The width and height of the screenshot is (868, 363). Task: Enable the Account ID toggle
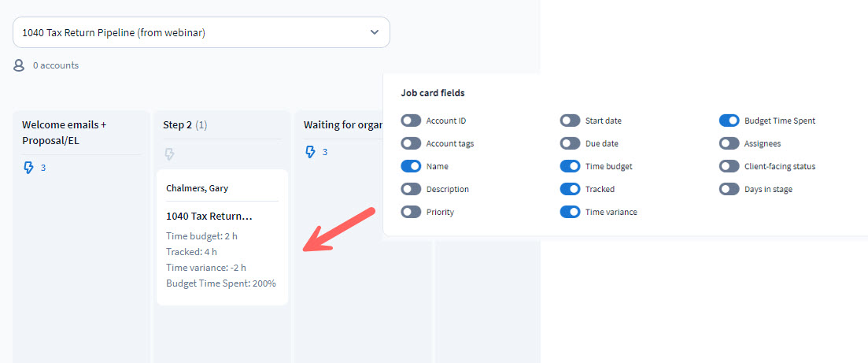tap(411, 120)
